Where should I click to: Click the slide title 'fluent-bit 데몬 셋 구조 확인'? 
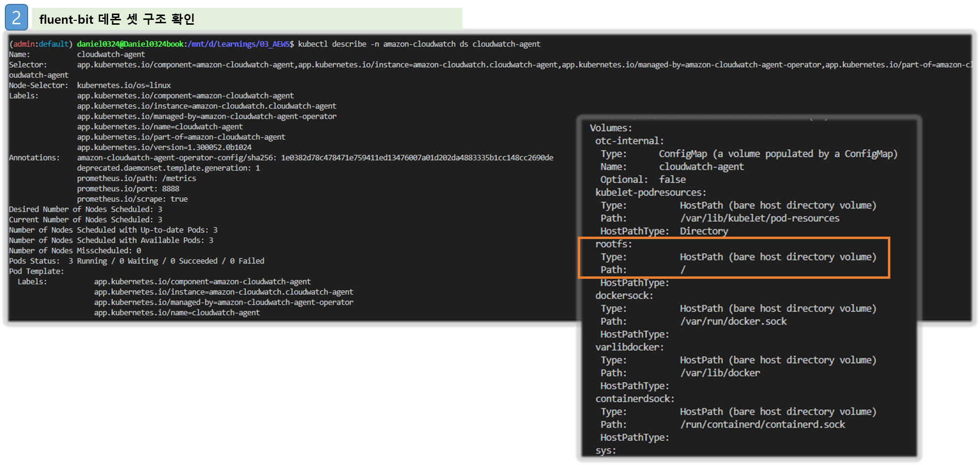tap(117, 19)
